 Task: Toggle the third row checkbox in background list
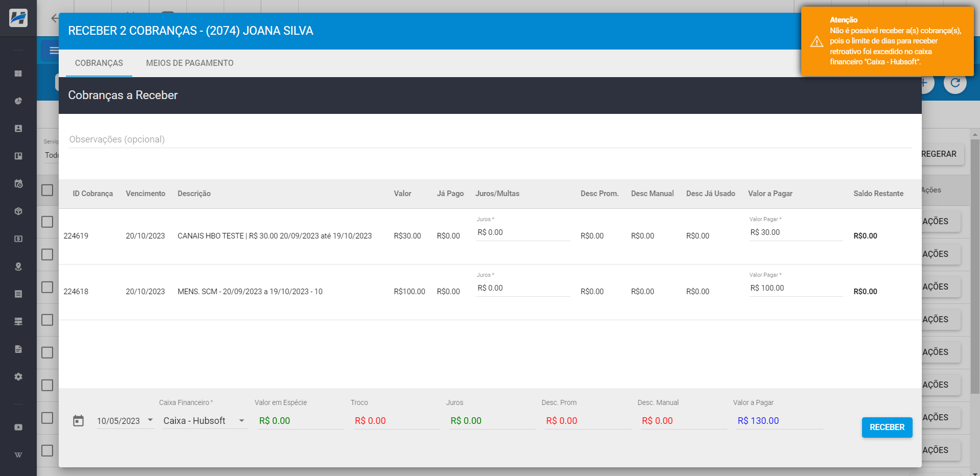[x=47, y=287]
